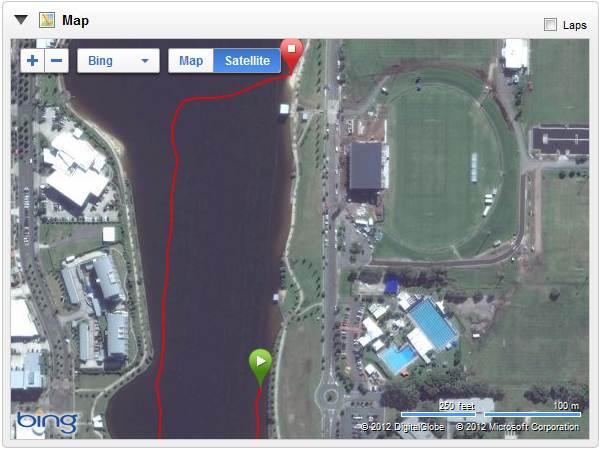Switch to the Map view tab

point(191,60)
